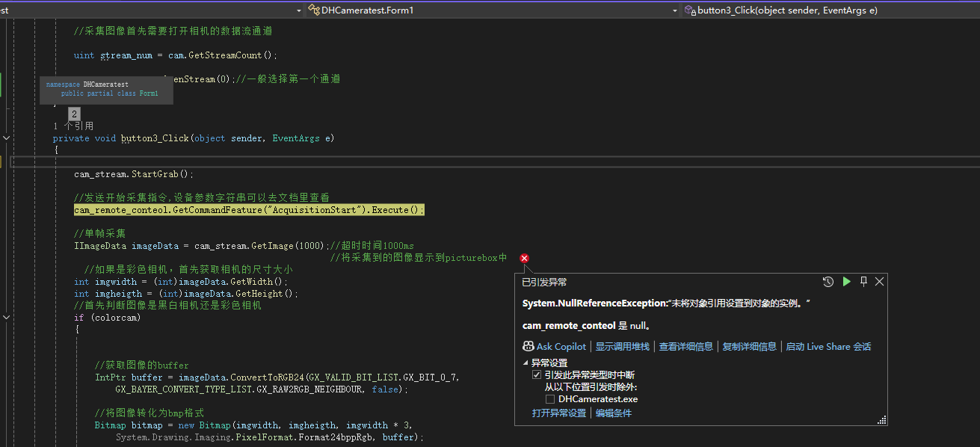Click the stream_num variable
Image resolution: width=980 pixels, height=447 pixels.
click(126, 55)
